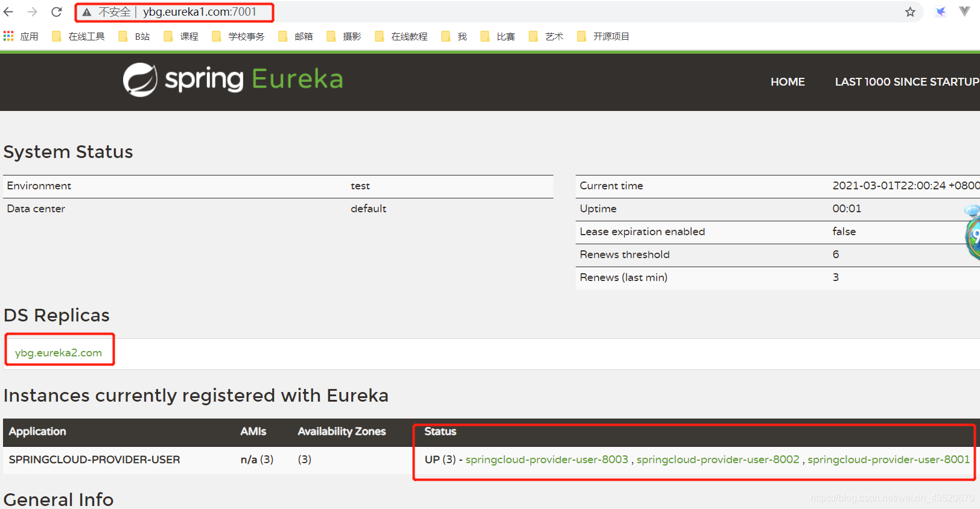Viewport: 980px width, 509px height.
Task: Click the 'n/a (3)' AMIs cell
Action: coord(257,460)
